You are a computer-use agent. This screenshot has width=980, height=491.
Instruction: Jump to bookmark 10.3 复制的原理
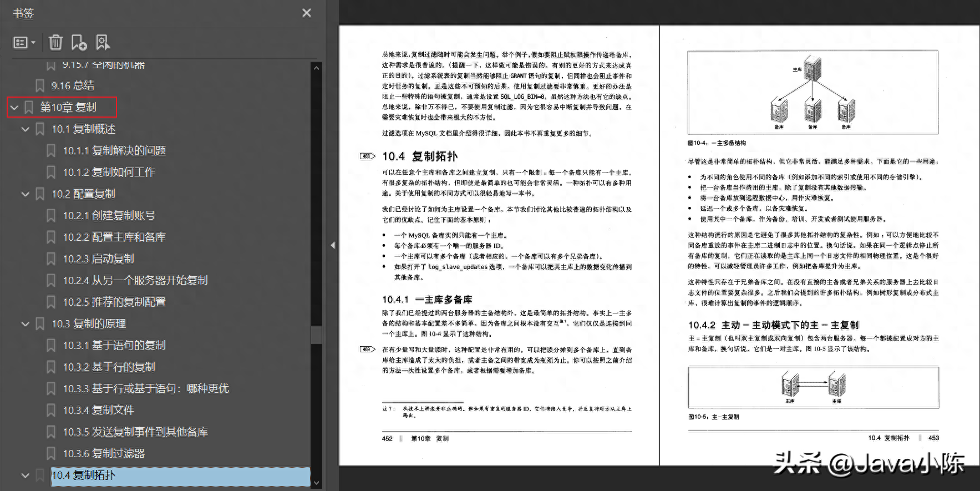89,323
